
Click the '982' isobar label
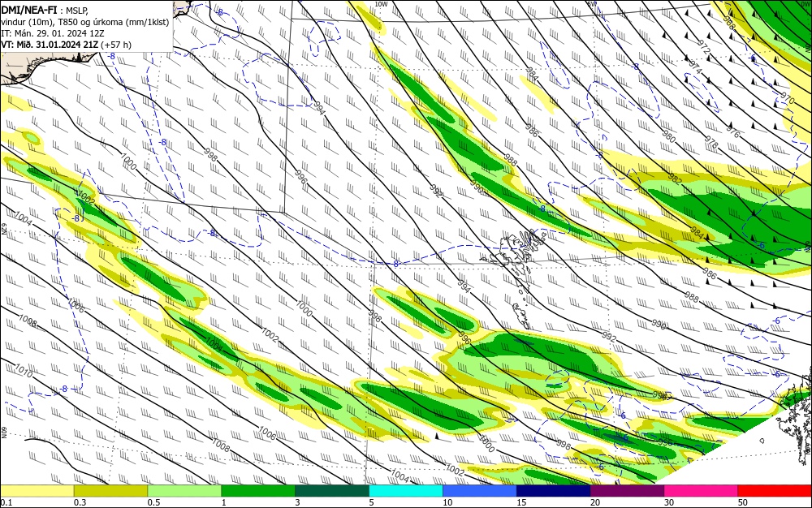pyautogui.click(x=675, y=179)
